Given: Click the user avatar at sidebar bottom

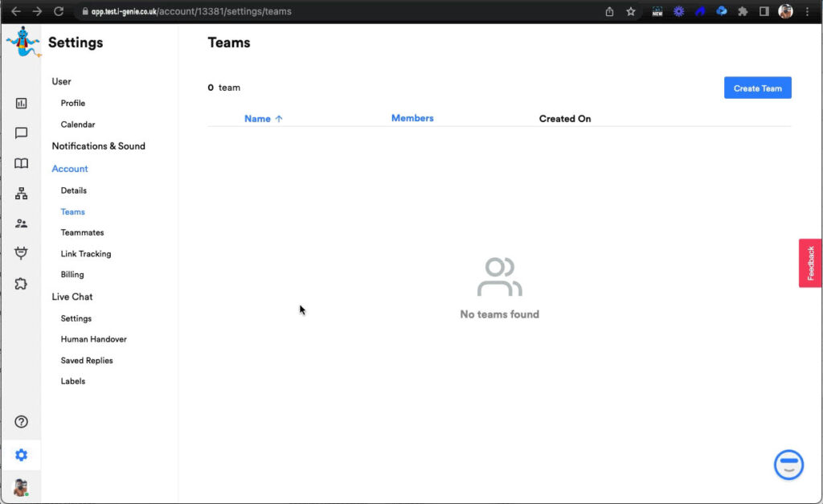Looking at the screenshot, I should (21, 487).
